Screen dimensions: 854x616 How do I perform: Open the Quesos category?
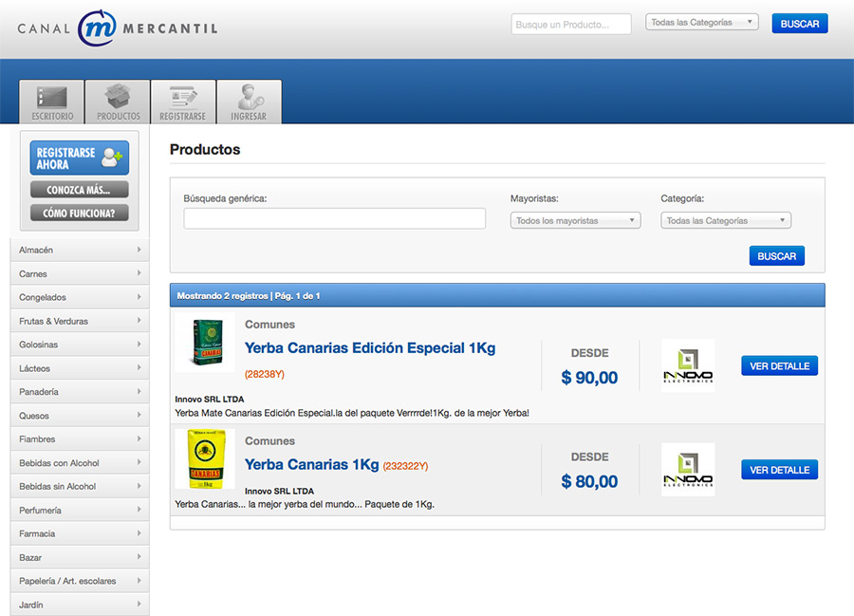[x=80, y=416]
